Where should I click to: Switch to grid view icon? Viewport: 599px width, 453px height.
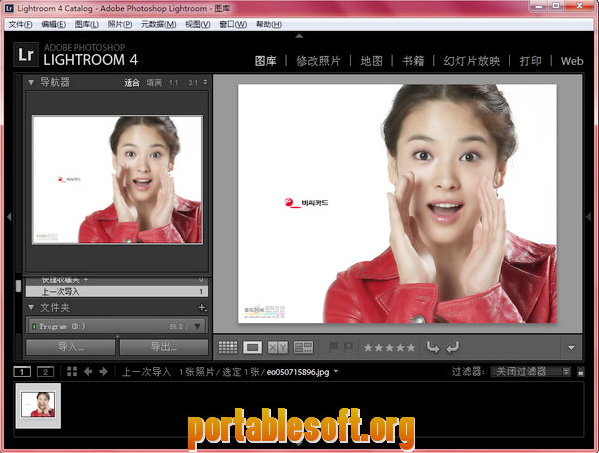point(228,347)
